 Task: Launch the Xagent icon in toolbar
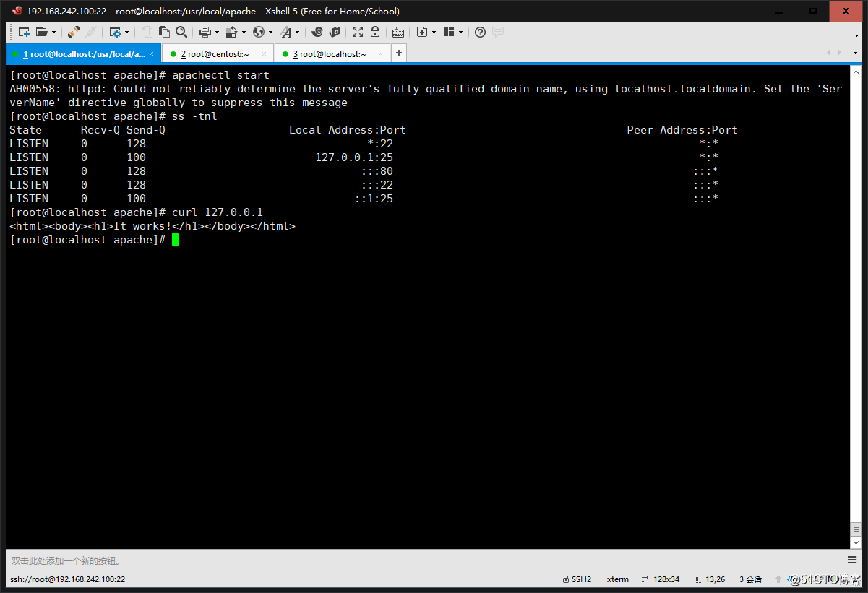[335, 32]
